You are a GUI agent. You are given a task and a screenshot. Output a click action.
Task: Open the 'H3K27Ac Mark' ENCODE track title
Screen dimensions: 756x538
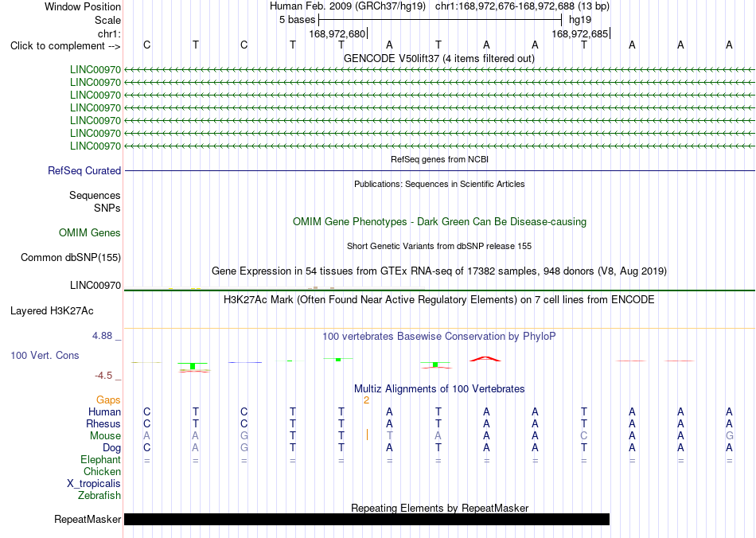[x=439, y=300]
